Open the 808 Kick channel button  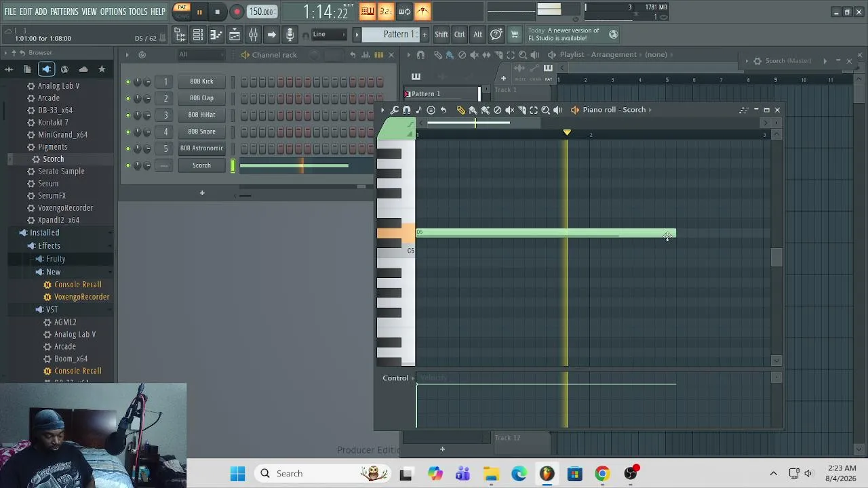(x=201, y=81)
